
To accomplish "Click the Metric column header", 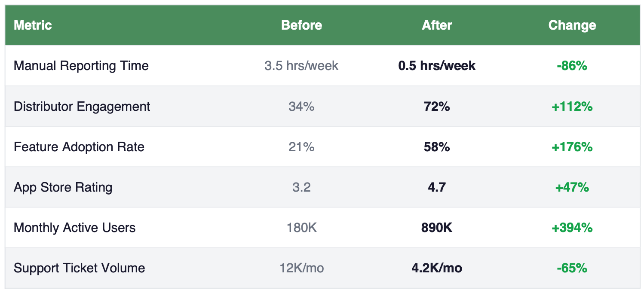I will pyautogui.click(x=33, y=25).
